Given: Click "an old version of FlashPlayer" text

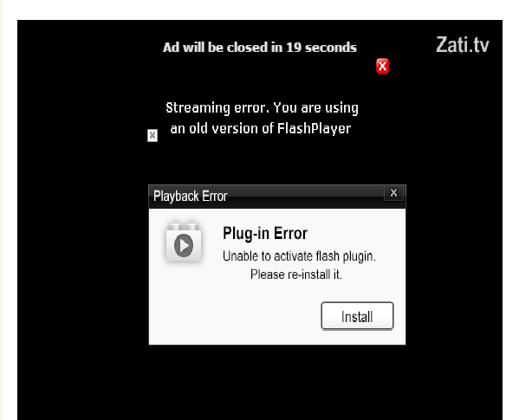Looking at the screenshot, I should point(261,129).
